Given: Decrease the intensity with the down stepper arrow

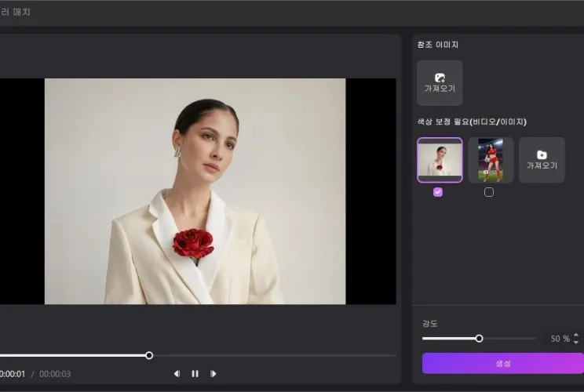Looking at the screenshot, I should click(x=576, y=342).
